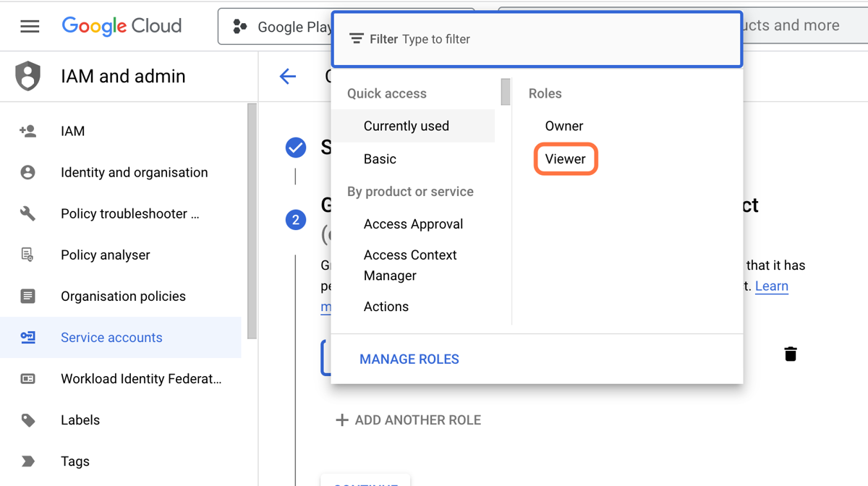Open Organisation policies in sidebar
The height and width of the screenshot is (486, 868).
120,296
